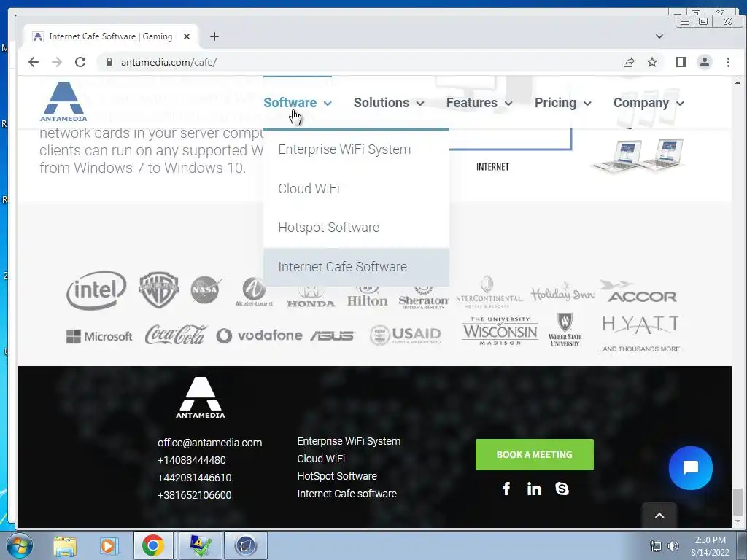Open browser side panel
Viewport: 747px width, 560px height.
pos(681,62)
